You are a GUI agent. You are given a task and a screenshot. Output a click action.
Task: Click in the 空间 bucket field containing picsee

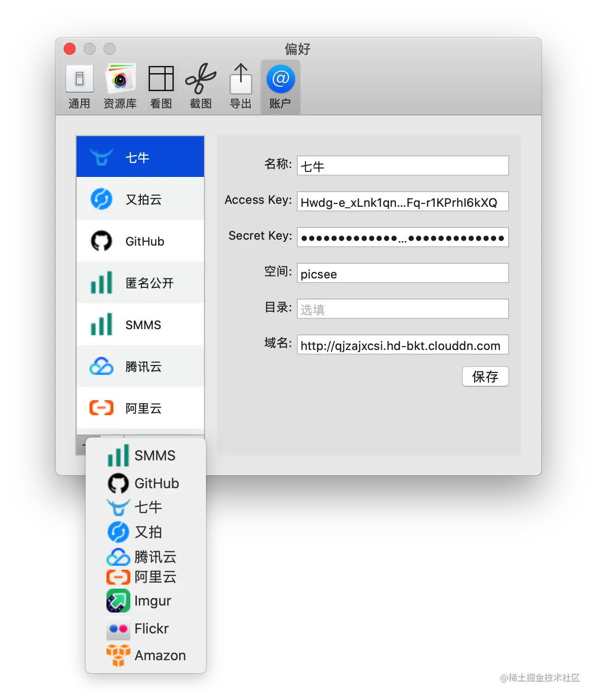point(403,273)
